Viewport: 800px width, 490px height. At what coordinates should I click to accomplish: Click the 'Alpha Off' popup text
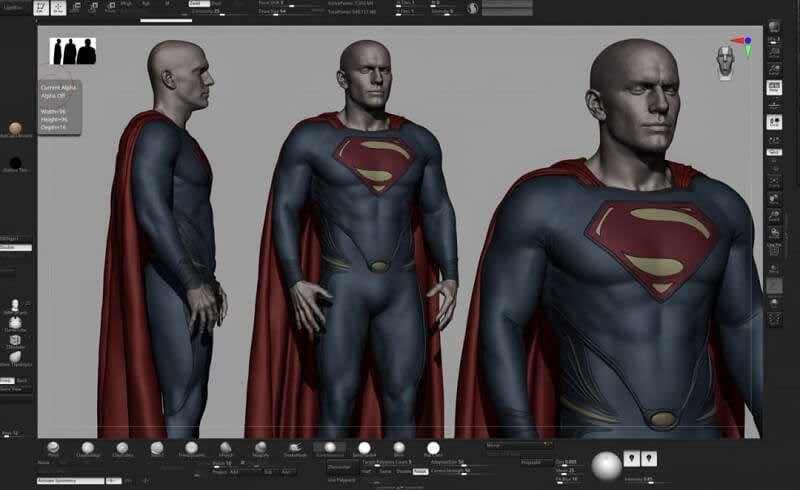point(53,95)
